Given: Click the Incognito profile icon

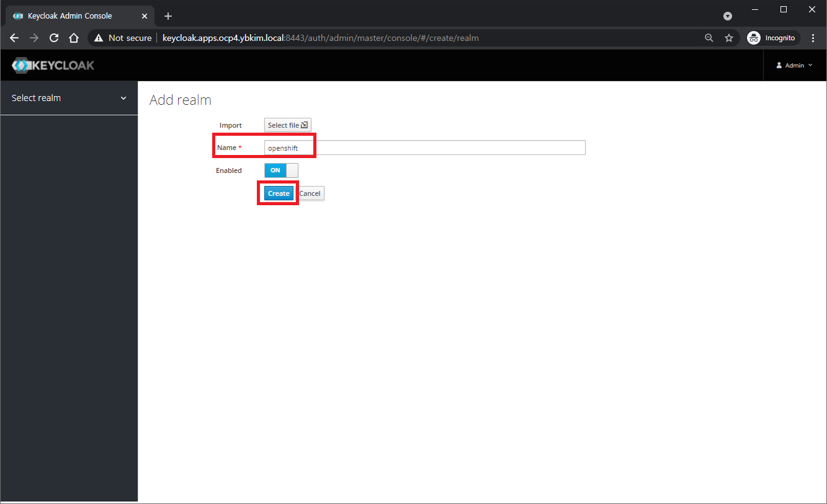Looking at the screenshot, I should [x=754, y=38].
